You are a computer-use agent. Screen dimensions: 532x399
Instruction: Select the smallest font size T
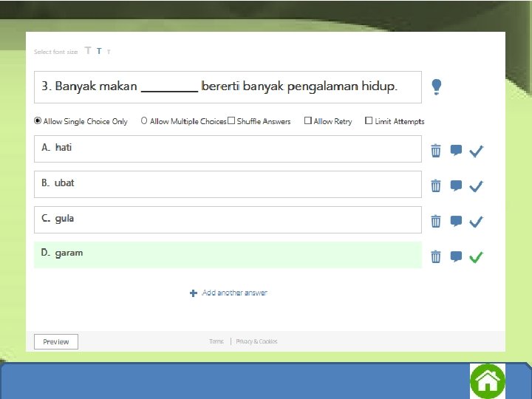point(109,52)
